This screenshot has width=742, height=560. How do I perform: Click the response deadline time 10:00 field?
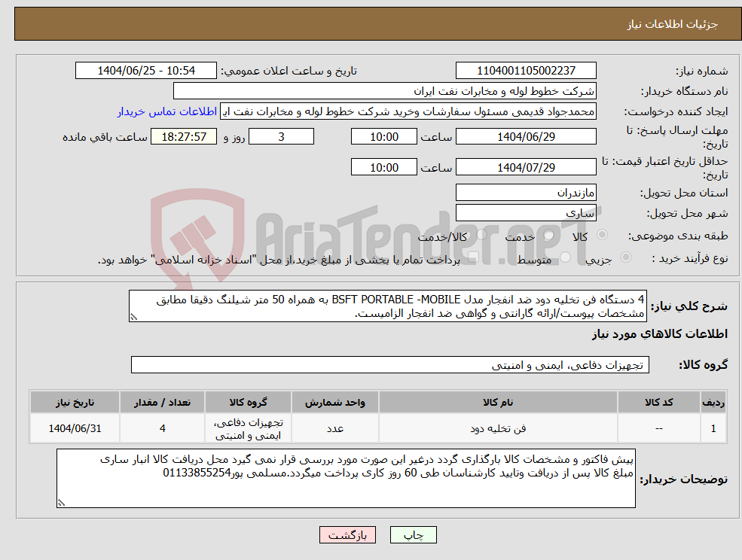383,137
